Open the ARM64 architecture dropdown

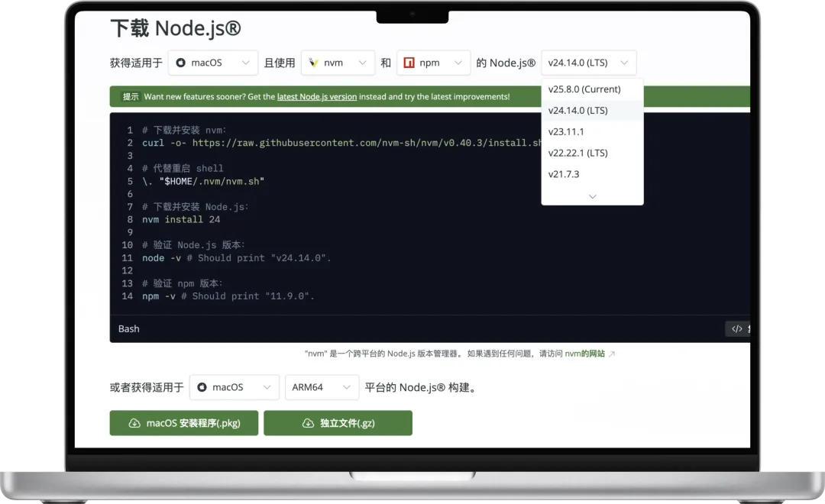322,387
